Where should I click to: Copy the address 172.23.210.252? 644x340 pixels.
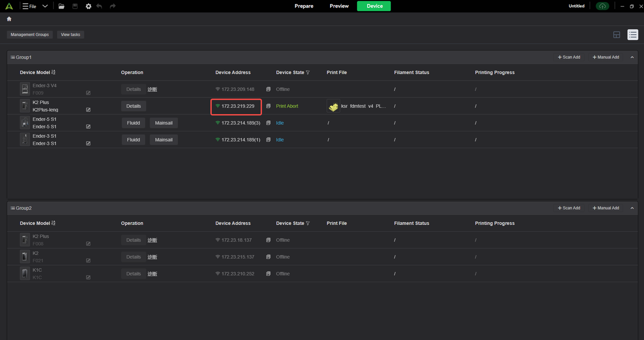pyautogui.click(x=268, y=274)
